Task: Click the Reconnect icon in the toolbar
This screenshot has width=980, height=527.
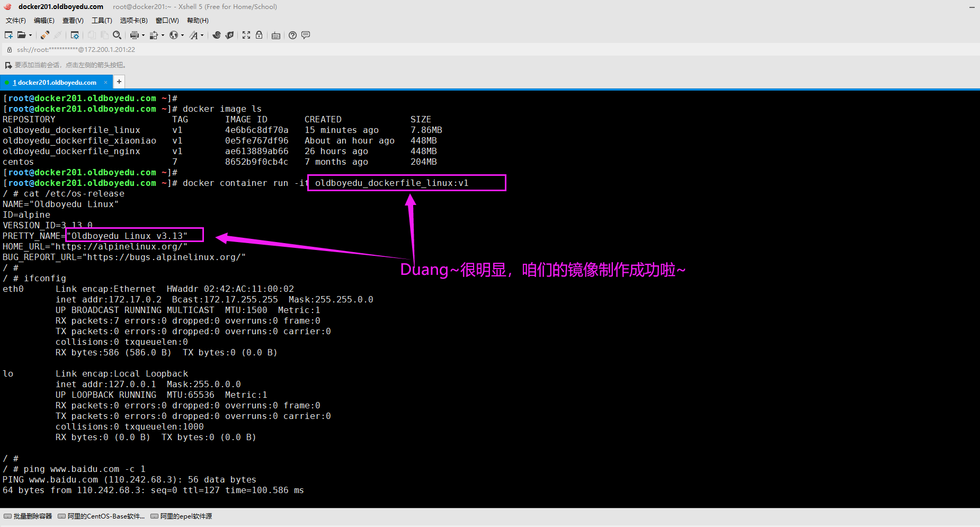Action: 45,35
